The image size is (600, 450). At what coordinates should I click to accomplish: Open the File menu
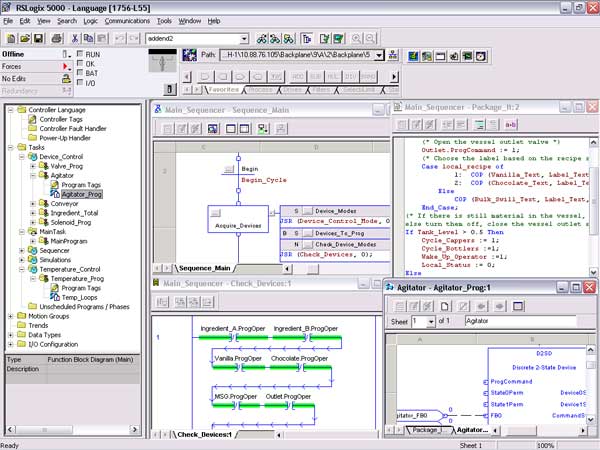8,21
